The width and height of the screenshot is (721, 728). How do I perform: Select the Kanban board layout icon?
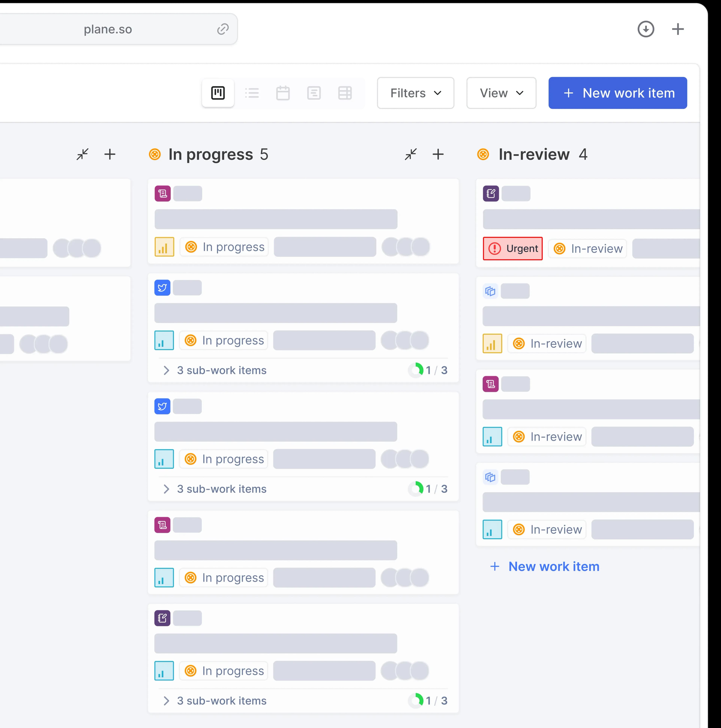click(218, 93)
